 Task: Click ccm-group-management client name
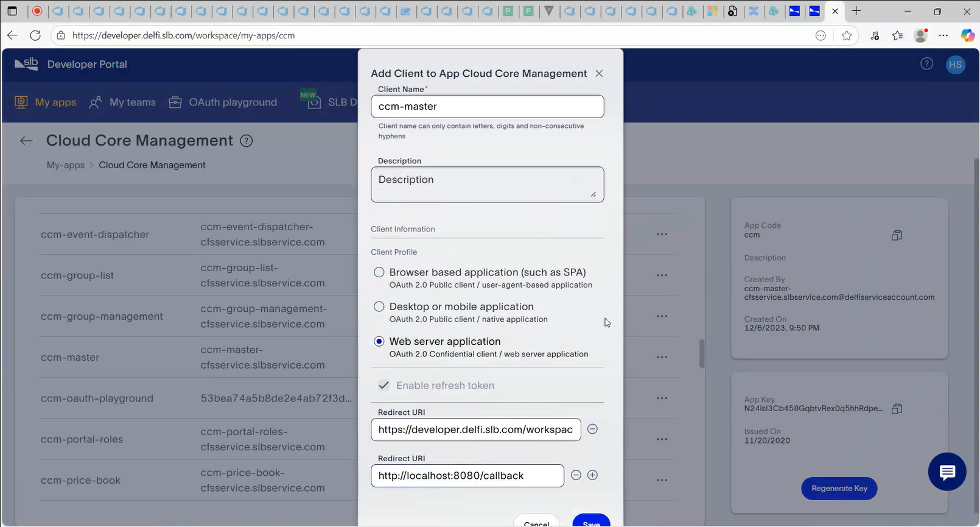102,316
